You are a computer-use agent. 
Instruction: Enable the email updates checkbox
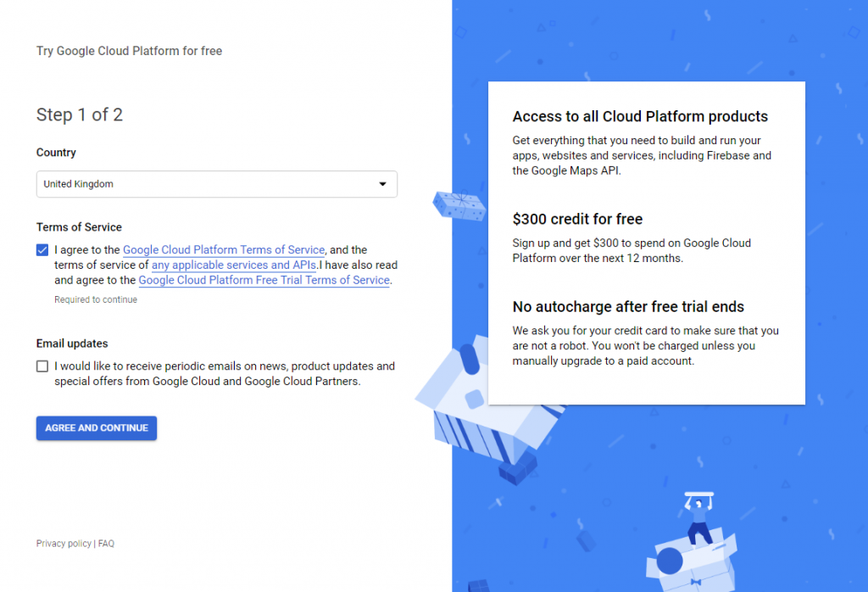(42, 366)
